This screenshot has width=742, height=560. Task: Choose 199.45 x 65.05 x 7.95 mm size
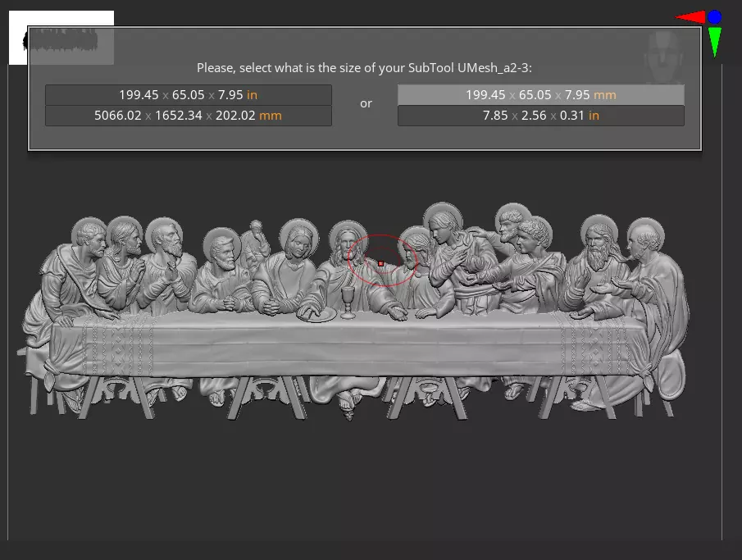[x=541, y=94]
